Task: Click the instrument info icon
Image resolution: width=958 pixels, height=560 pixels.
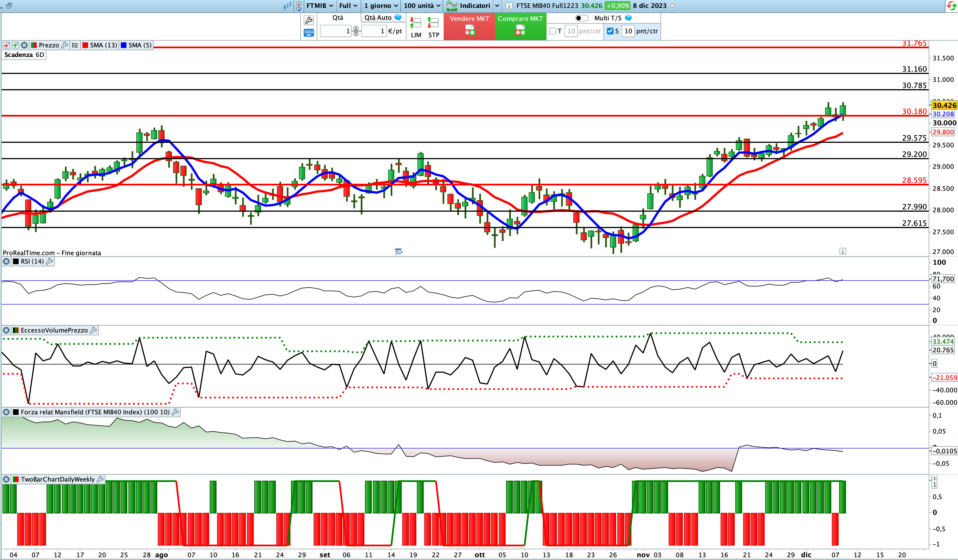Action: pos(509,6)
